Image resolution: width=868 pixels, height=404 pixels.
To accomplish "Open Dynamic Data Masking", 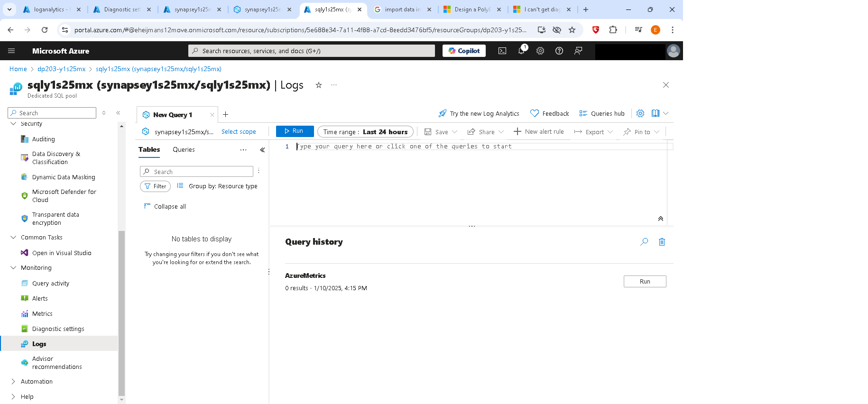I will tap(64, 177).
